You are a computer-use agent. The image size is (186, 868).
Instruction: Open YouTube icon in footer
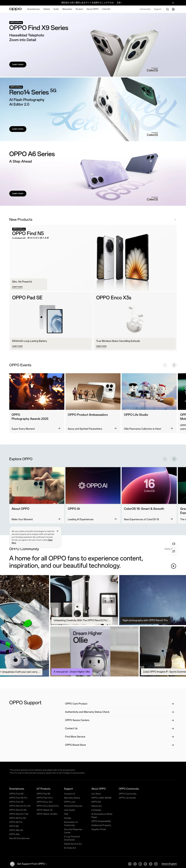[x=140, y=864]
